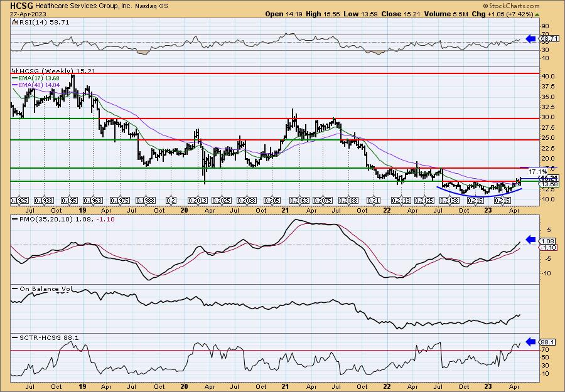The width and height of the screenshot is (565, 392).
Task: Click the 40.0 price axis label
Action: [547, 77]
